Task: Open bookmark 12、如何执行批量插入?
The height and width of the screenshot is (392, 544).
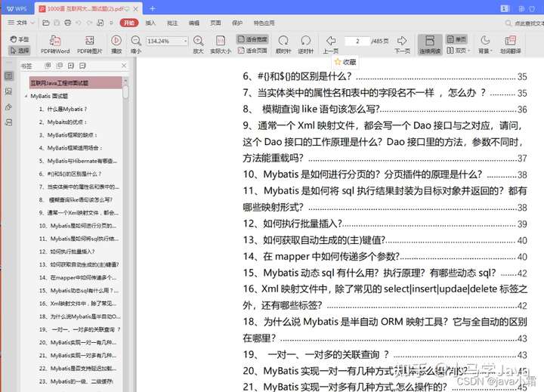Action: click(x=66, y=252)
